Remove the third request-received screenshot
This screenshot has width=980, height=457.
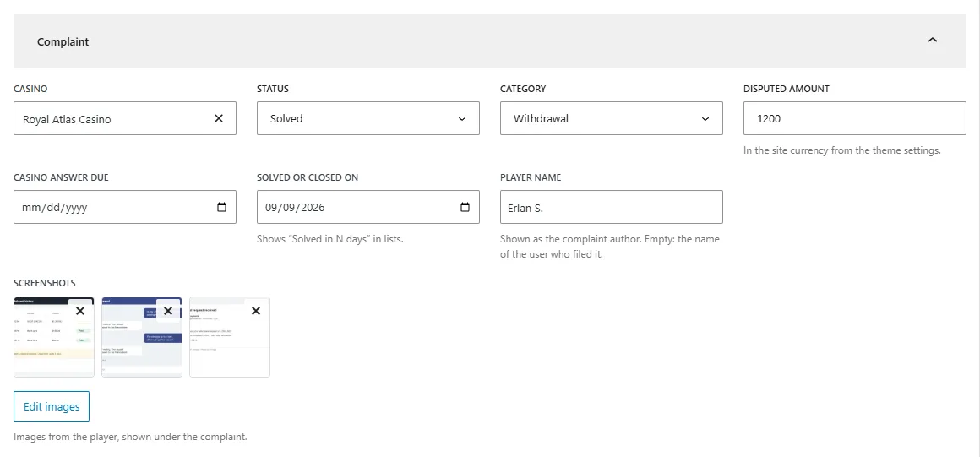(256, 311)
